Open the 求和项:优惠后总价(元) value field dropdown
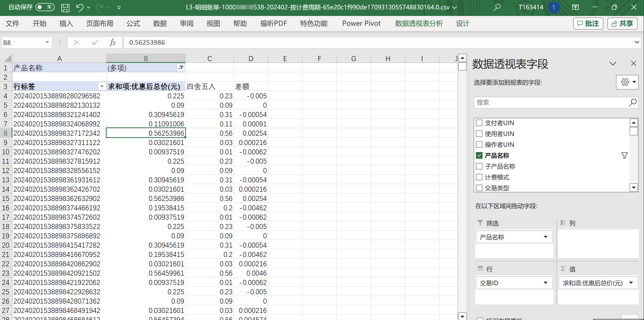Image resolution: width=644 pixels, height=320 pixels. point(631,283)
